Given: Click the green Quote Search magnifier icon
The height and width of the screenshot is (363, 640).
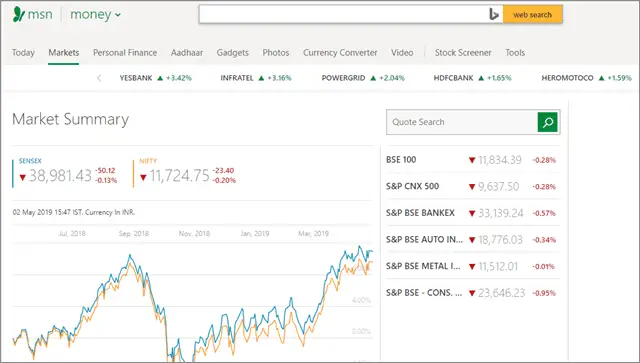Looking at the screenshot, I should click(547, 122).
